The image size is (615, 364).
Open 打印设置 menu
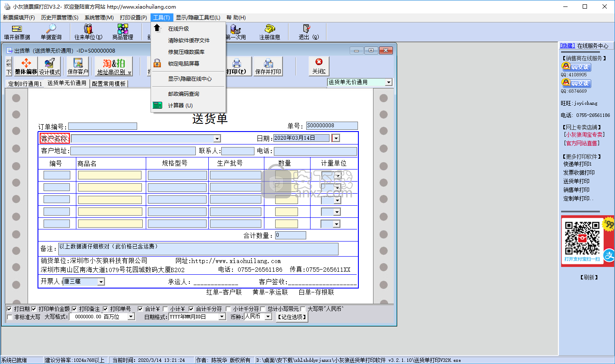tap(133, 18)
